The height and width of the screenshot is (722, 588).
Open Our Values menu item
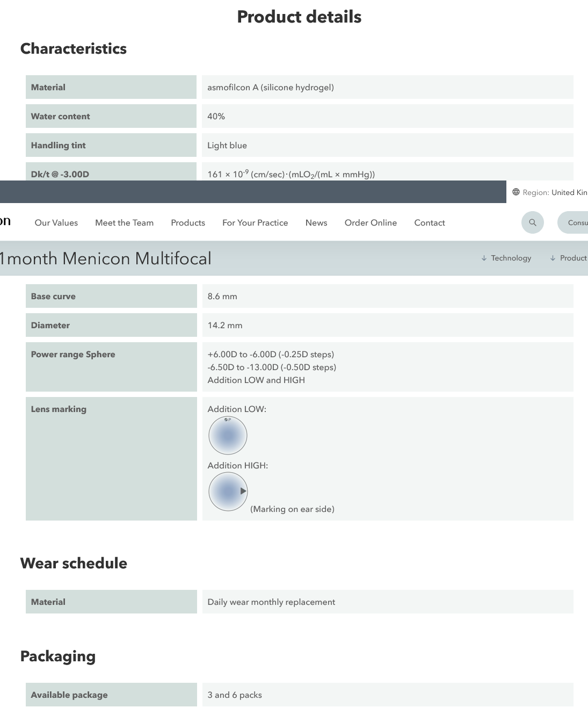click(56, 223)
